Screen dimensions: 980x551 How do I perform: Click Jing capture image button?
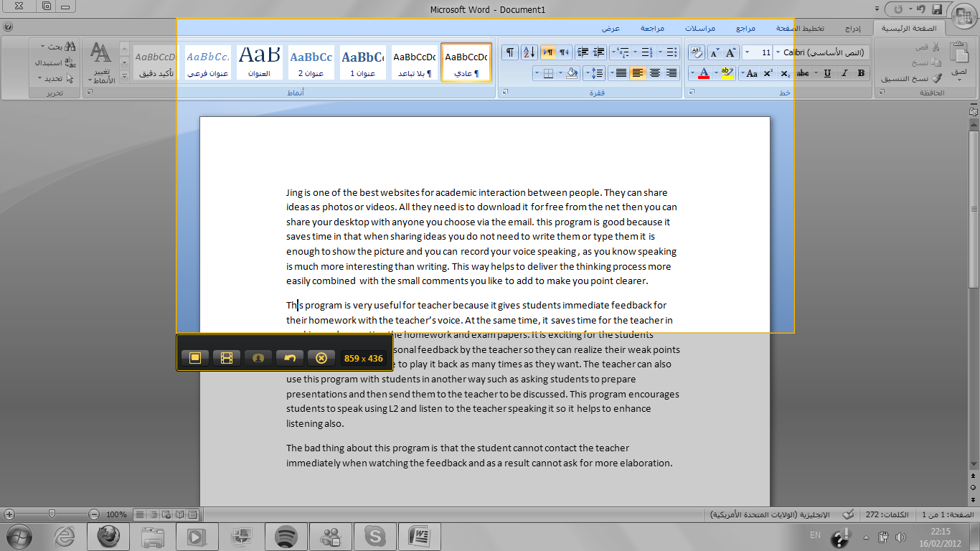pyautogui.click(x=195, y=358)
